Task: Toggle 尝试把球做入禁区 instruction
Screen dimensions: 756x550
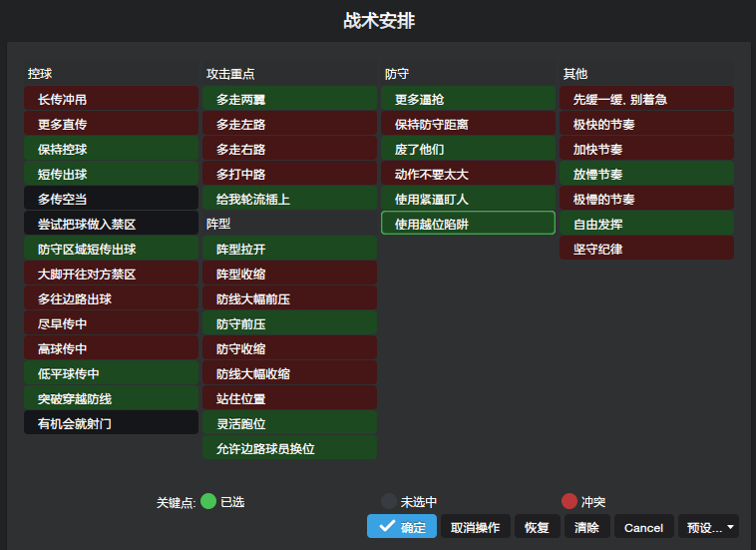Action: [x=111, y=224]
